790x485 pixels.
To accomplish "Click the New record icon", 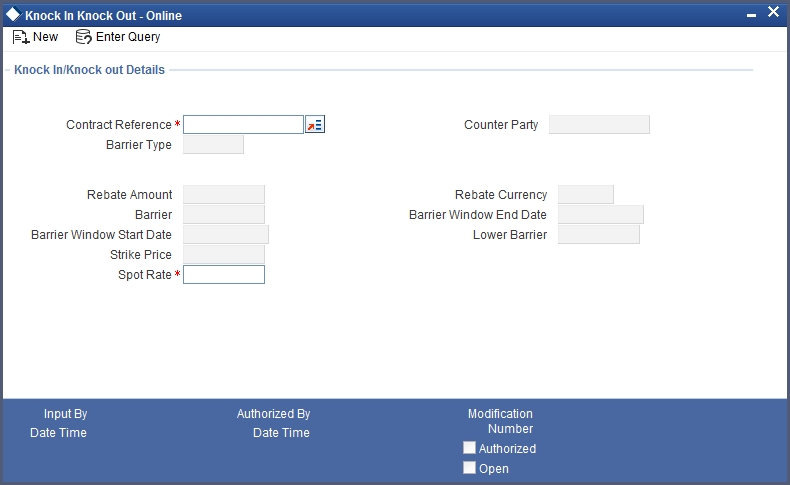I will click(20, 37).
